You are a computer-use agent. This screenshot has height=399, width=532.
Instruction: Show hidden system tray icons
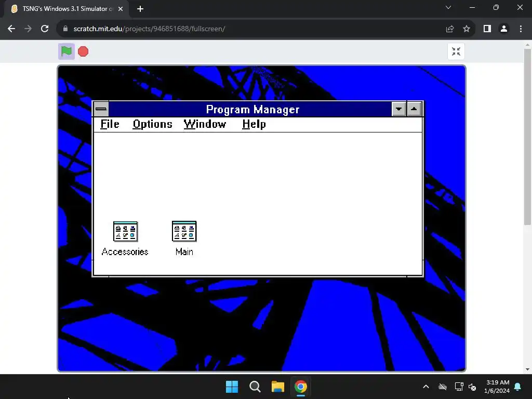(426, 387)
